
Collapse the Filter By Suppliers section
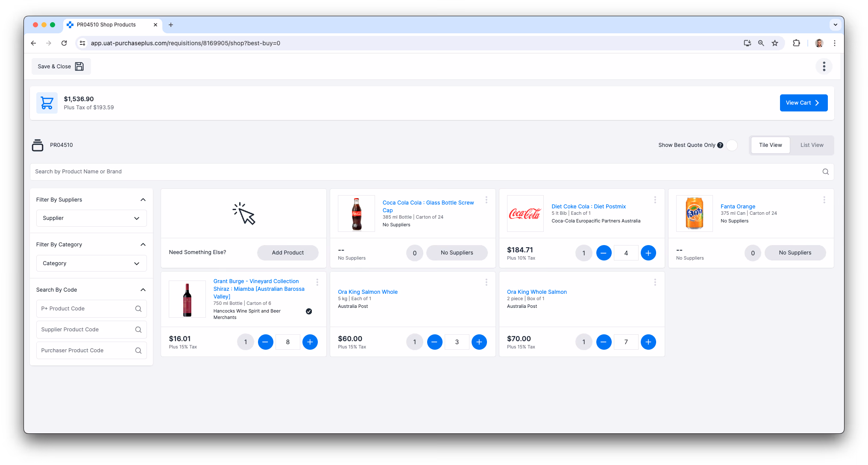[143, 200]
